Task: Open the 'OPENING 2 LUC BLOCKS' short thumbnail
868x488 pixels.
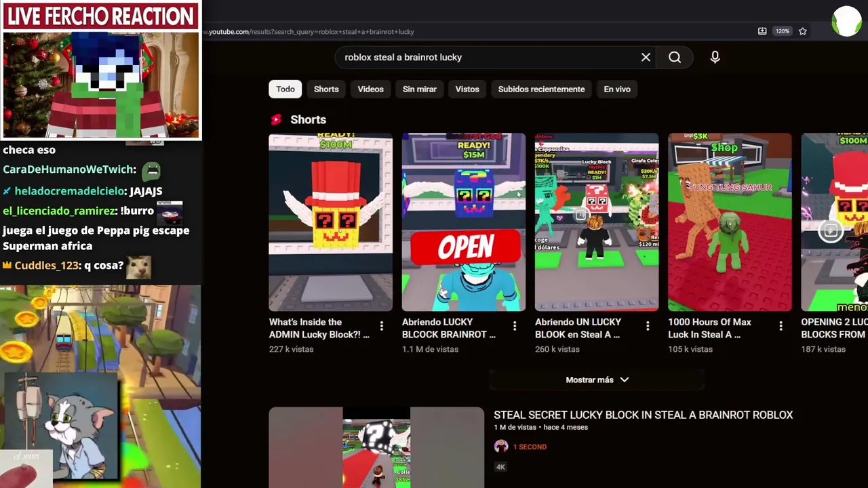Action: [x=835, y=222]
